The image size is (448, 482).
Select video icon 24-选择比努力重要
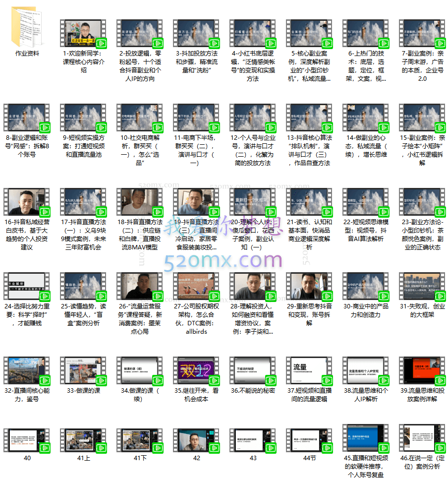pyautogui.click(x=27, y=286)
